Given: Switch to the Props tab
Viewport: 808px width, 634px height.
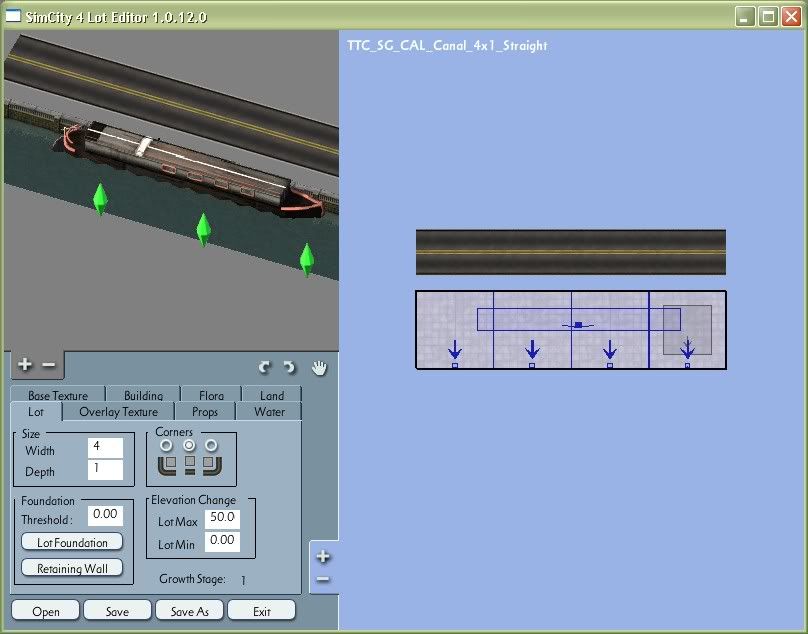Looking at the screenshot, I should coord(205,412).
